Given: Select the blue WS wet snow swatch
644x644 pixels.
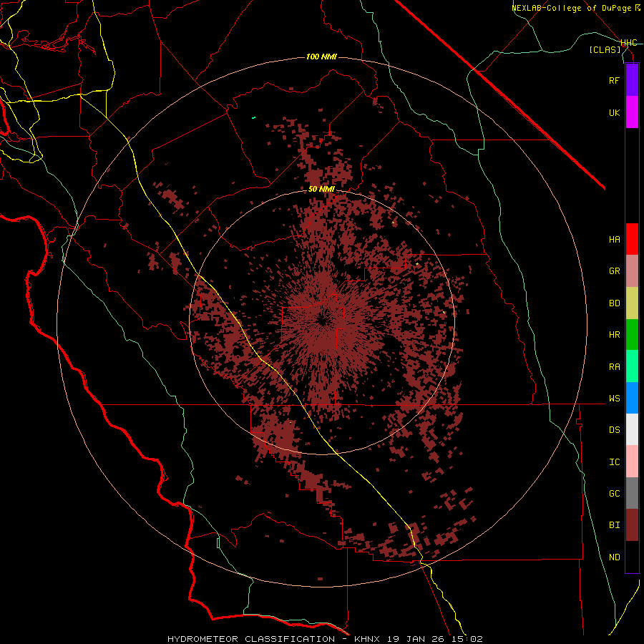Looking at the screenshot, I should (632, 398).
